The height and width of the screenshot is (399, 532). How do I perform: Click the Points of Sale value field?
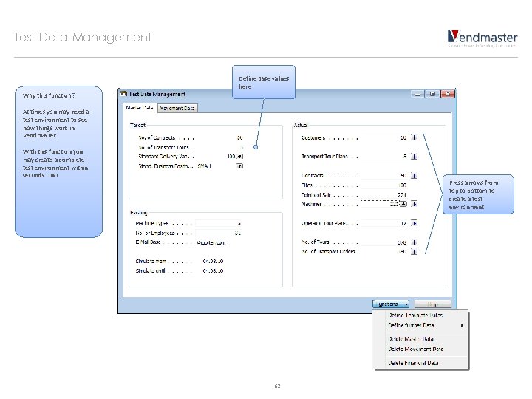point(383,194)
